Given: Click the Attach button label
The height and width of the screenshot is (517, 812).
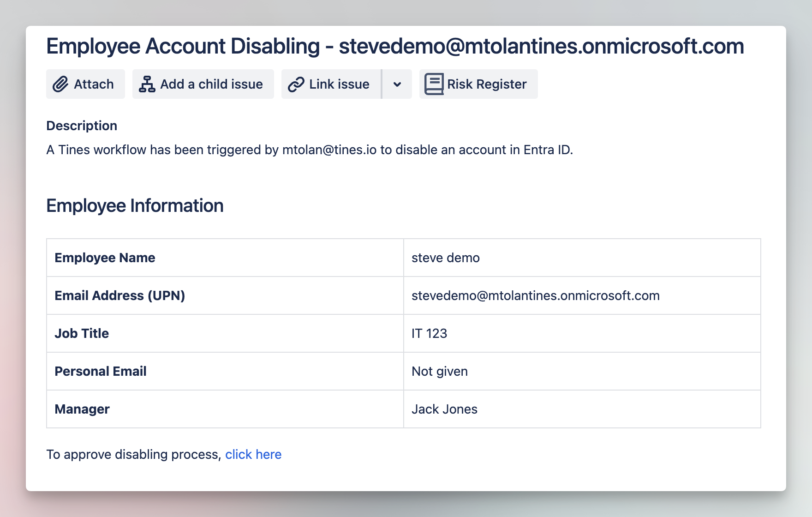Looking at the screenshot, I should click(94, 84).
